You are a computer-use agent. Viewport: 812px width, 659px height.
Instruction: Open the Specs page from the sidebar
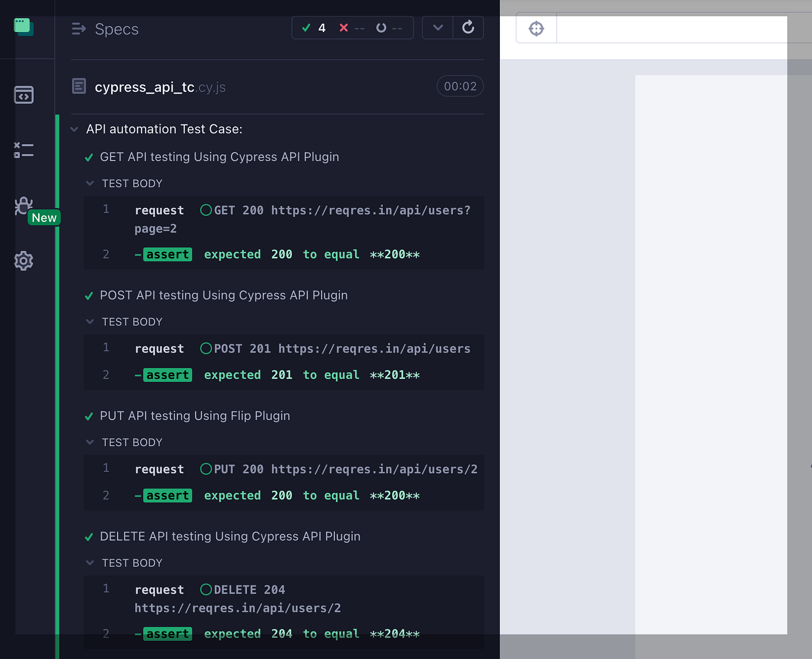pyautogui.click(x=24, y=95)
